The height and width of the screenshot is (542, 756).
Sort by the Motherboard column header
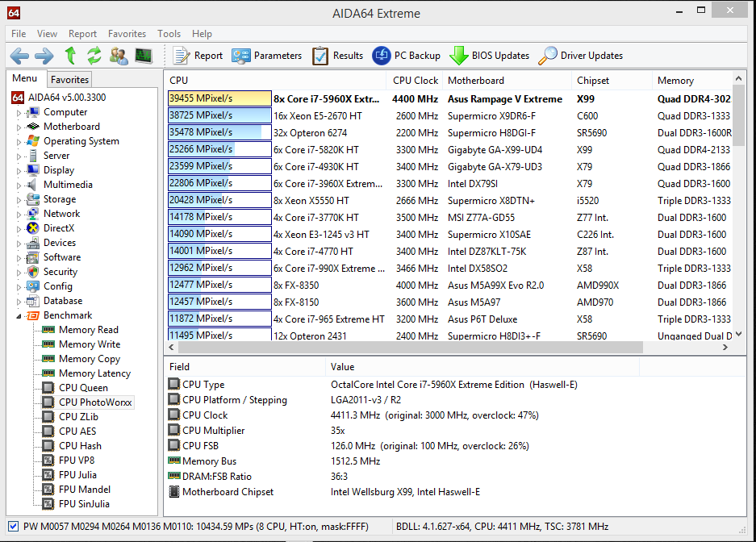[506, 81]
